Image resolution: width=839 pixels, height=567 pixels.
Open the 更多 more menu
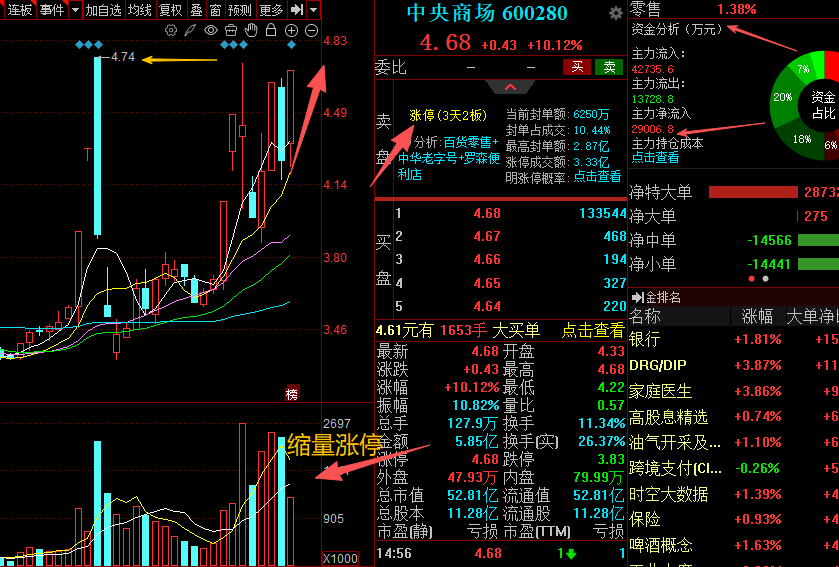pyautogui.click(x=271, y=10)
